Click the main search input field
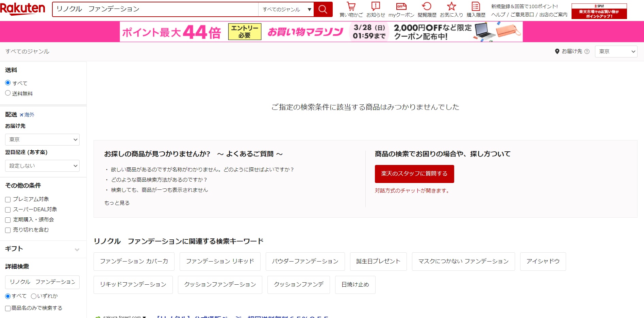 155,9
